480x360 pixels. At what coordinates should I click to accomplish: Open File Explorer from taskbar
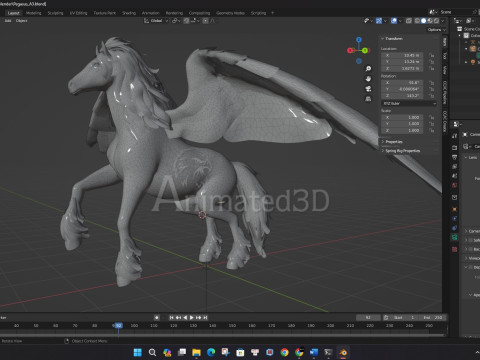tap(196, 352)
